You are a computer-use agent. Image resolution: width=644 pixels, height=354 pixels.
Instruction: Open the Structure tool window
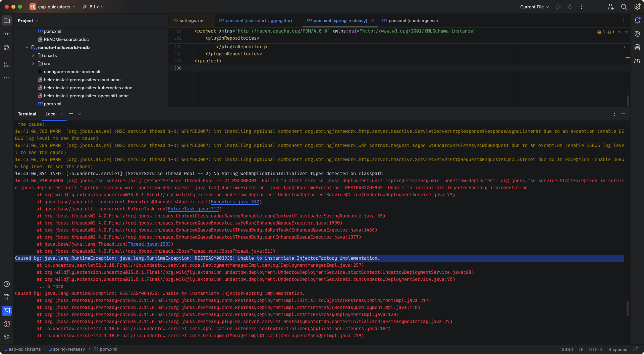[7, 64]
